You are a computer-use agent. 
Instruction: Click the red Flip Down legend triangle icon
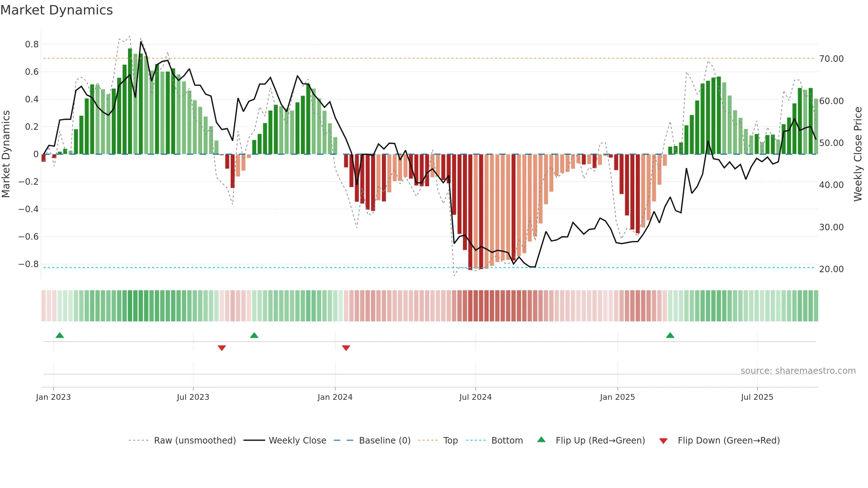click(663, 441)
